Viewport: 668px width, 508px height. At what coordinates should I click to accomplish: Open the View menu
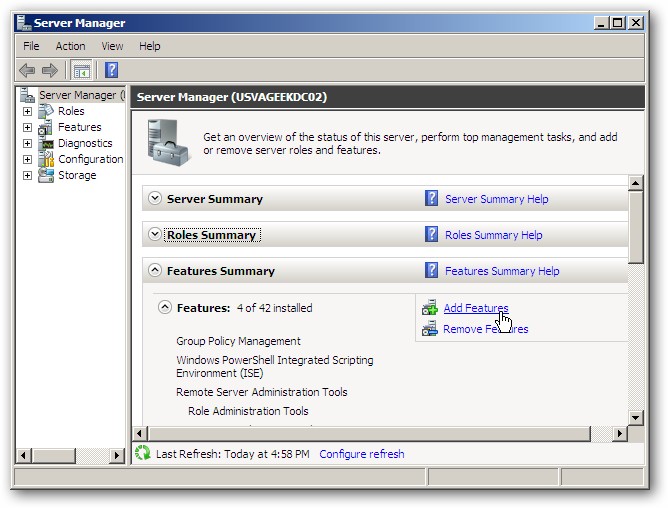tap(112, 46)
